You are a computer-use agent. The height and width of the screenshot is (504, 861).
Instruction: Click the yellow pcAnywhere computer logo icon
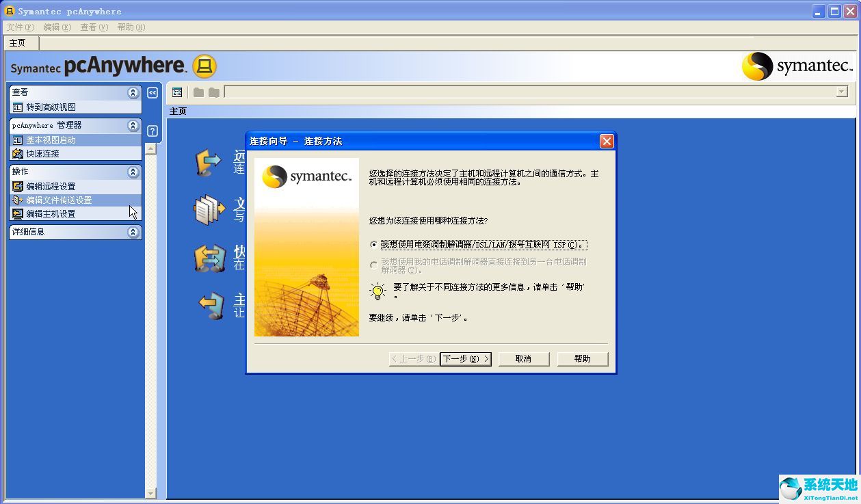[x=204, y=66]
